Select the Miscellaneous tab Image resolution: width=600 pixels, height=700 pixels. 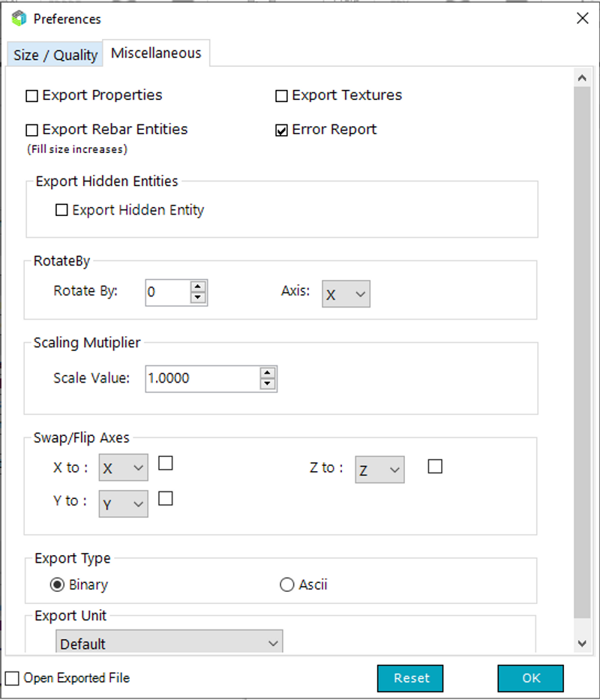click(x=156, y=53)
